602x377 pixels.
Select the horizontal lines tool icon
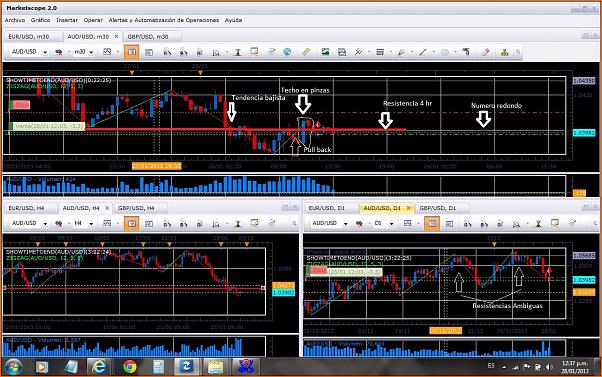click(380, 52)
